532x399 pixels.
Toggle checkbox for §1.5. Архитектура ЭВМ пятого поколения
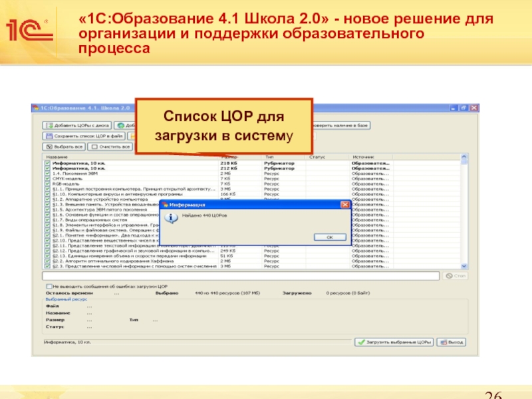pyautogui.click(x=47, y=209)
